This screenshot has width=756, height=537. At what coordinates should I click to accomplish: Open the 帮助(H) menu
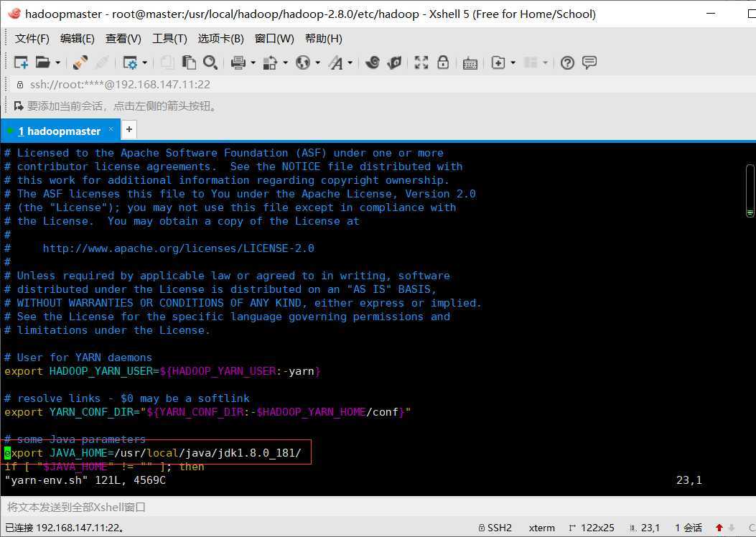[324, 39]
